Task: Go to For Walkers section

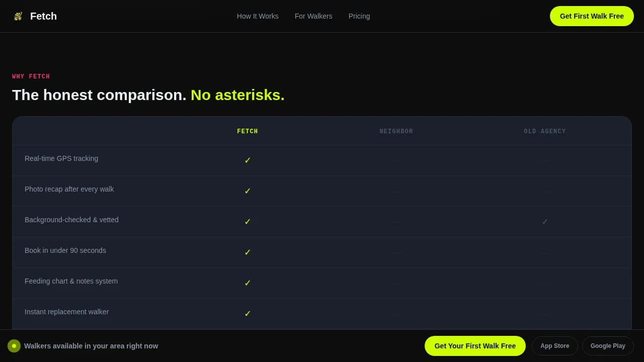Action: click(x=313, y=16)
